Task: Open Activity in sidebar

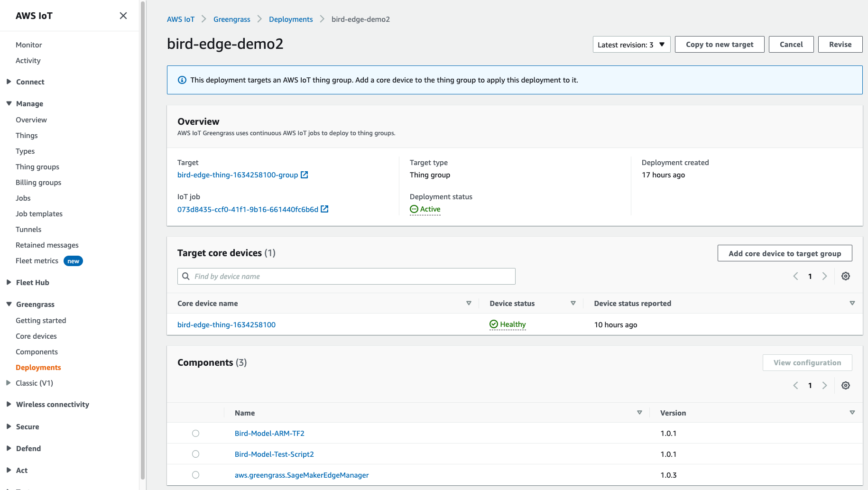Action: 28,61
